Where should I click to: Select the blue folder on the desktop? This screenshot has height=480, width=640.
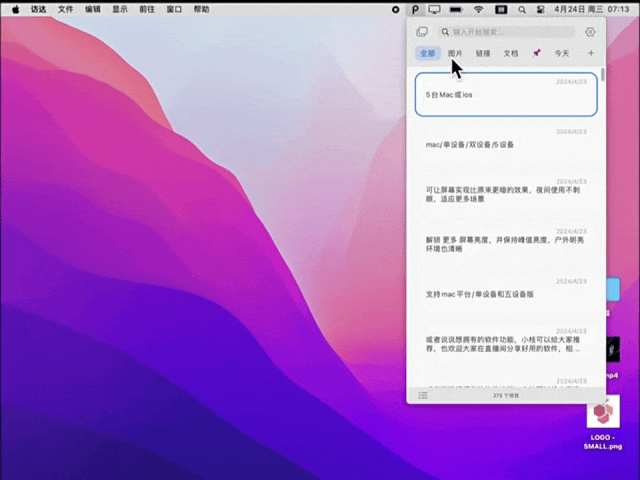pos(613,289)
